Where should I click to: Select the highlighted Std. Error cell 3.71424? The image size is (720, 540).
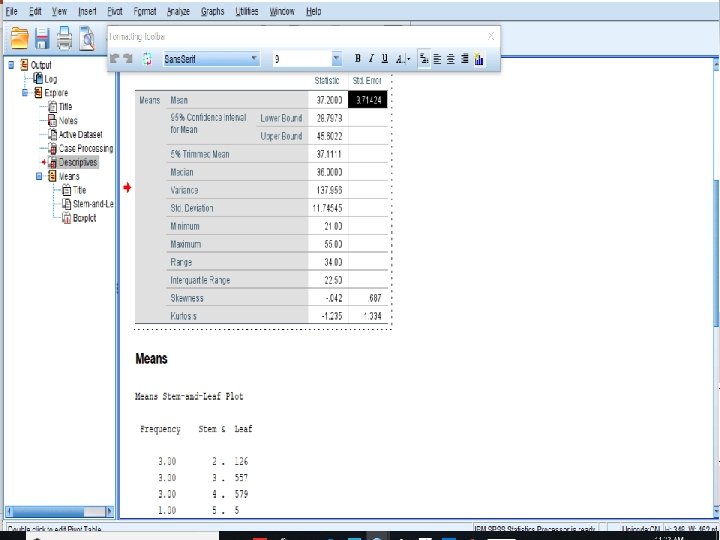click(x=368, y=100)
